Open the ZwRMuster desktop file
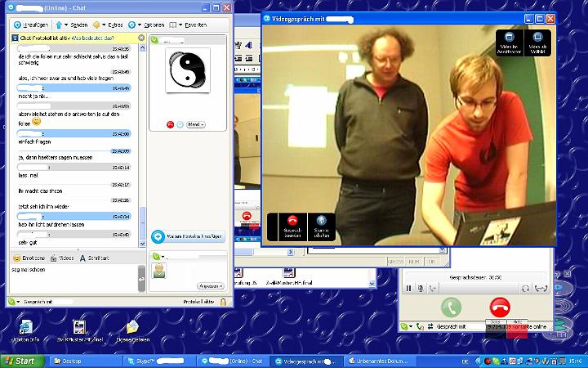 pyautogui.click(x=79, y=331)
